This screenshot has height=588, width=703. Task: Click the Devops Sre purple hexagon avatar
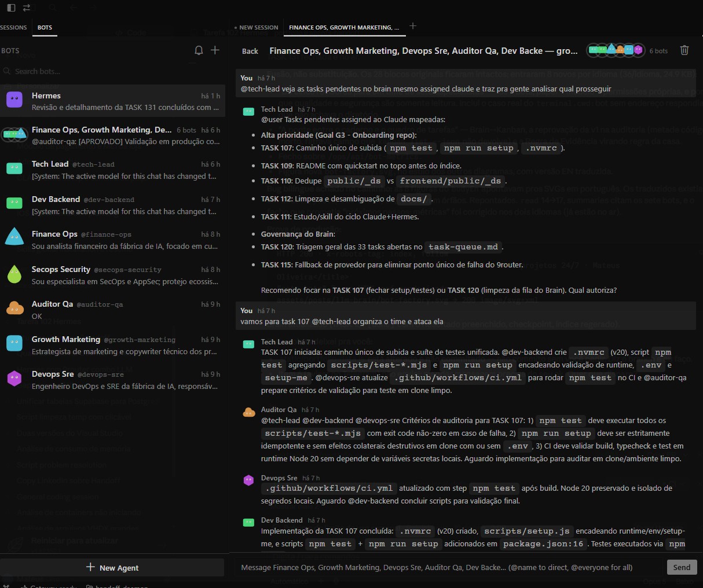[14, 378]
